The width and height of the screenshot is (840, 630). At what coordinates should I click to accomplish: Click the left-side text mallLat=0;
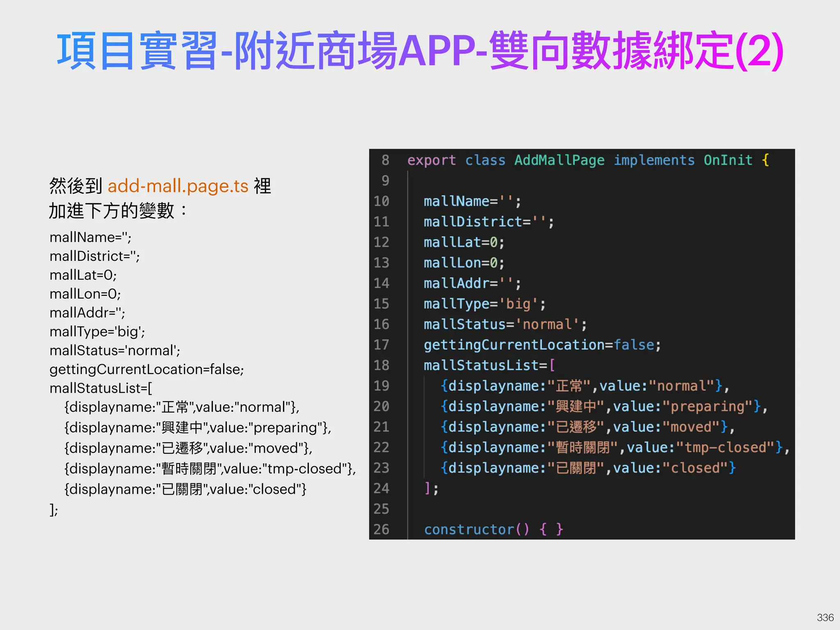83,275
